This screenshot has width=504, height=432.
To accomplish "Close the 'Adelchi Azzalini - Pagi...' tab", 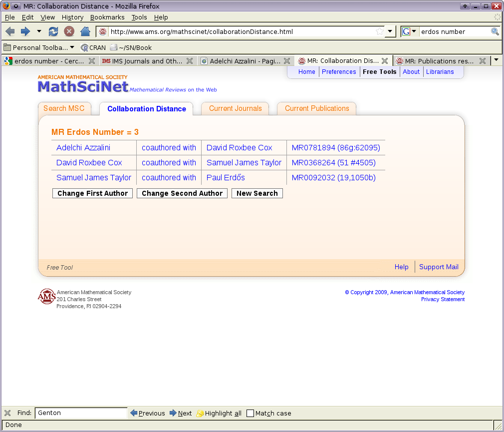I will (x=287, y=61).
